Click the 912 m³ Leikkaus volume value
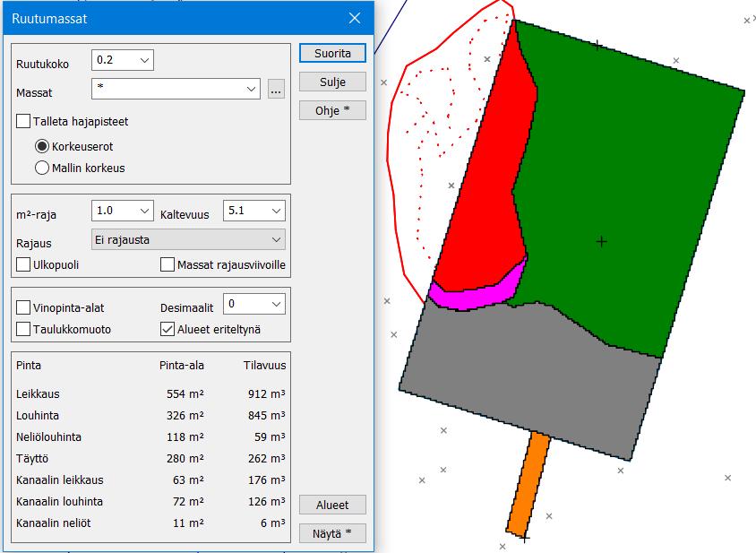This screenshot has height=553, width=756. [267, 393]
